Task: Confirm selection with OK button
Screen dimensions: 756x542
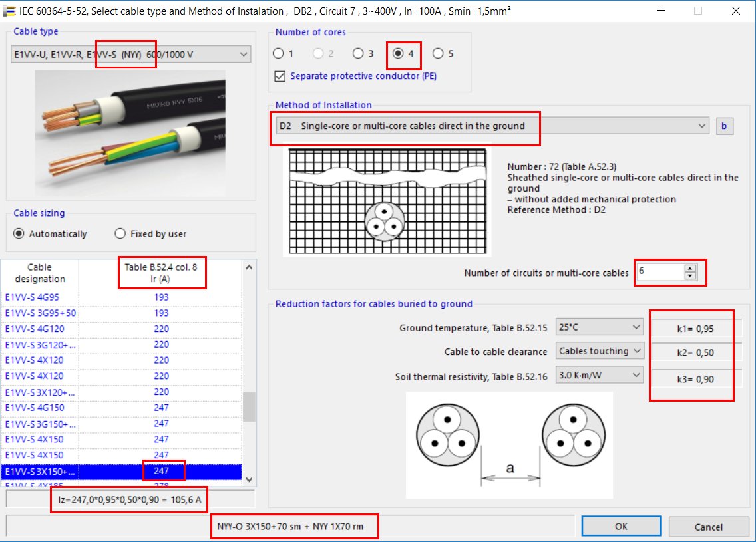Action: (620, 526)
